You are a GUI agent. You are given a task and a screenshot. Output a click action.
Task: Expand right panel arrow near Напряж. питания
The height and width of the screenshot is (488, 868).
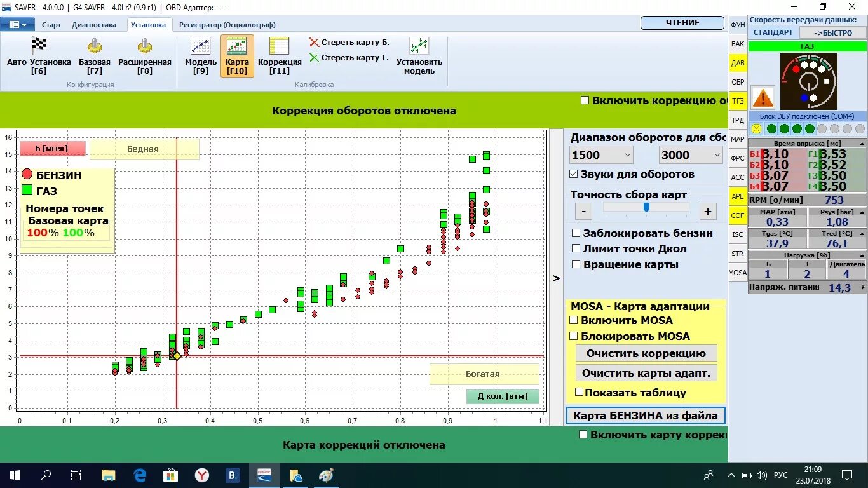point(862,287)
